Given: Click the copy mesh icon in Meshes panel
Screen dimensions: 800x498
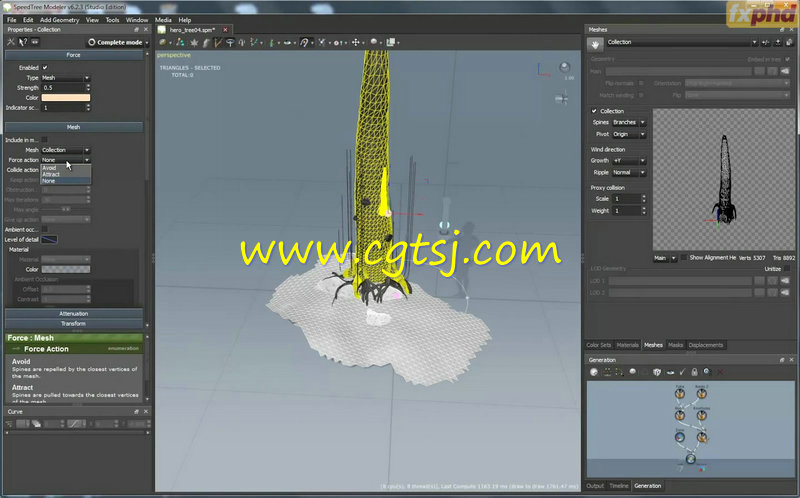Looking at the screenshot, I should [x=789, y=42].
